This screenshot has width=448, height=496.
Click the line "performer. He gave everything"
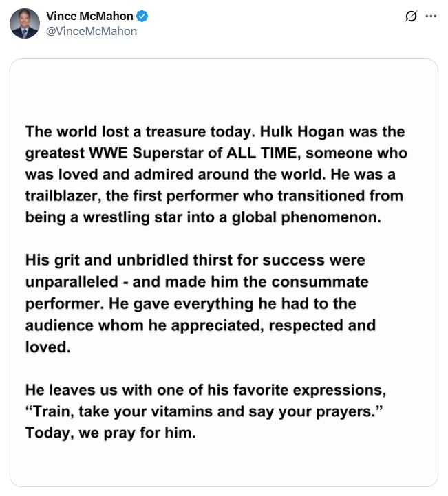point(190,303)
